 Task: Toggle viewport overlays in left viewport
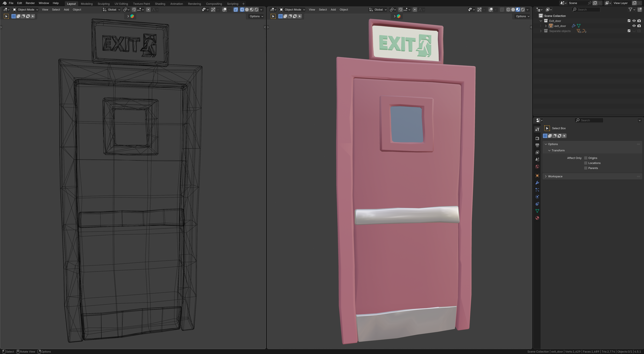[x=224, y=10]
